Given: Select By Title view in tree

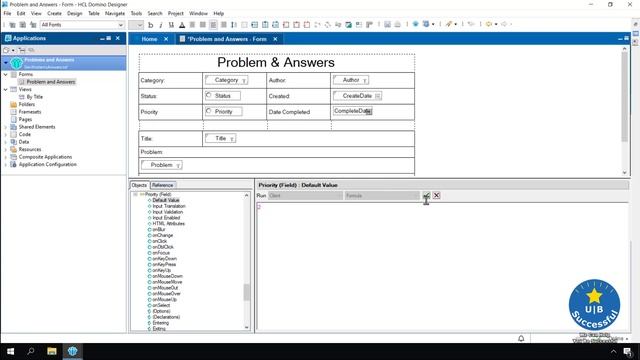Looking at the screenshot, I should click(x=35, y=97).
